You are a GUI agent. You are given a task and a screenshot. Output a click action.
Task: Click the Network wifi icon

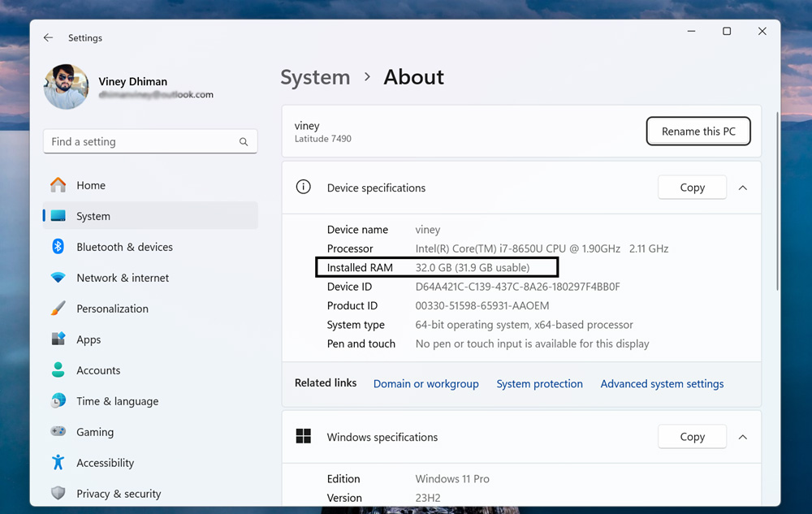pos(58,278)
